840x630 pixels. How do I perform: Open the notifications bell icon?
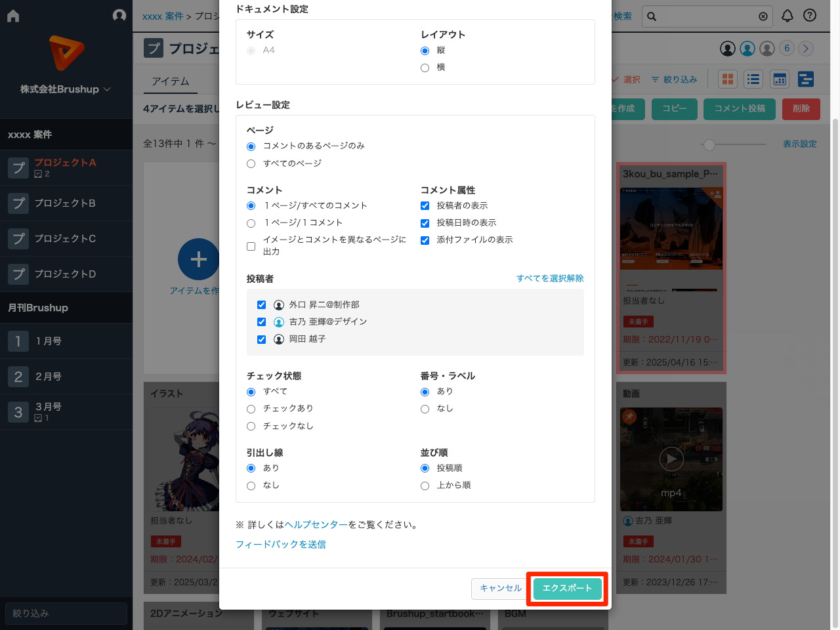click(x=787, y=16)
